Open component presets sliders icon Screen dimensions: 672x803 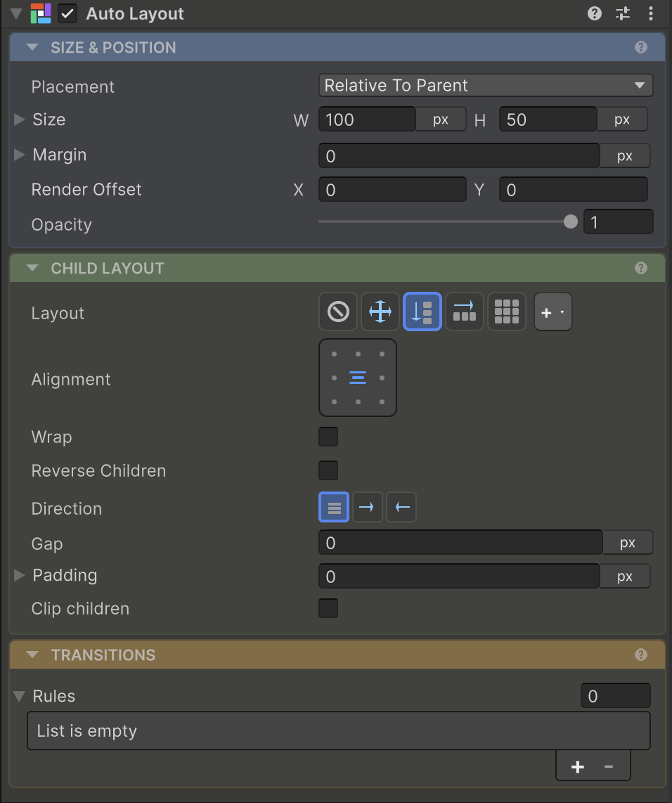click(622, 13)
